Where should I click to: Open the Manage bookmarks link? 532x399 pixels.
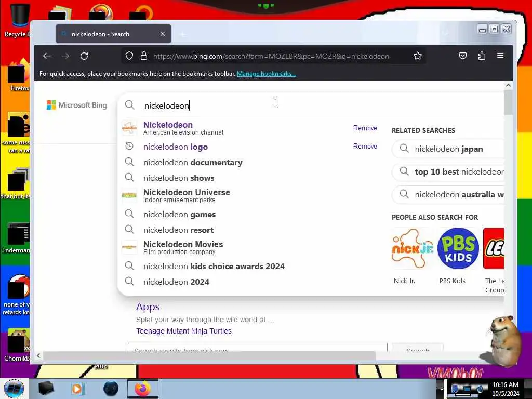pyautogui.click(x=267, y=74)
